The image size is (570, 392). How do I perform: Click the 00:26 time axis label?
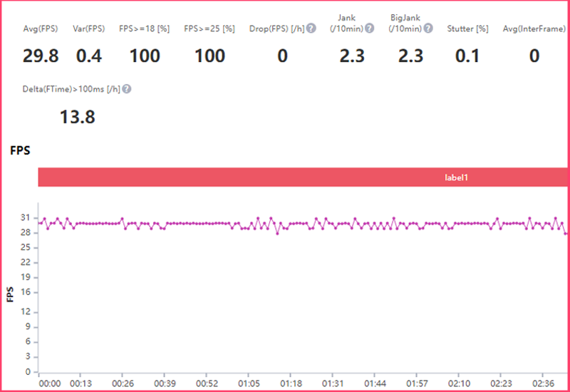click(x=123, y=383)
